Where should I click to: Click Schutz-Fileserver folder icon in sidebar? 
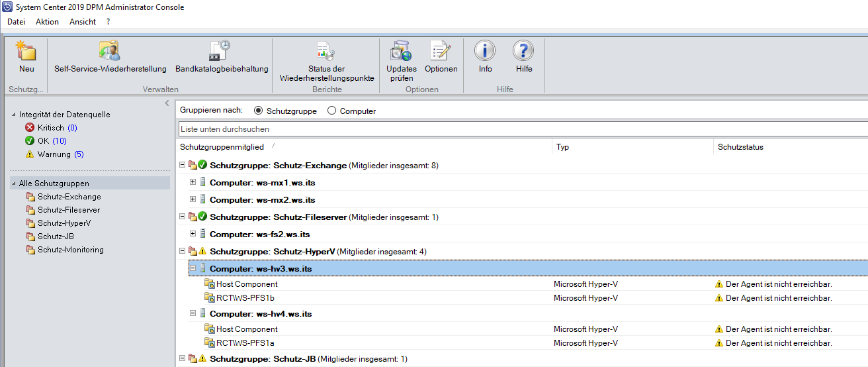tap(30, 210)
